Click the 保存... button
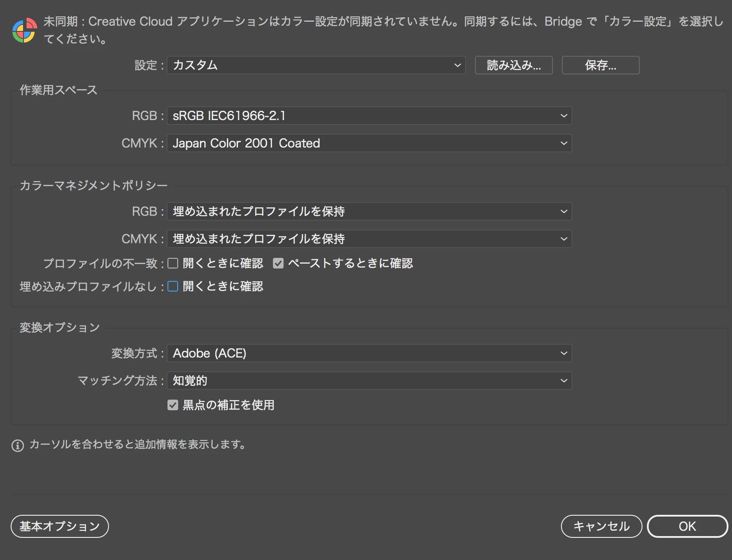 click(600, 65)
